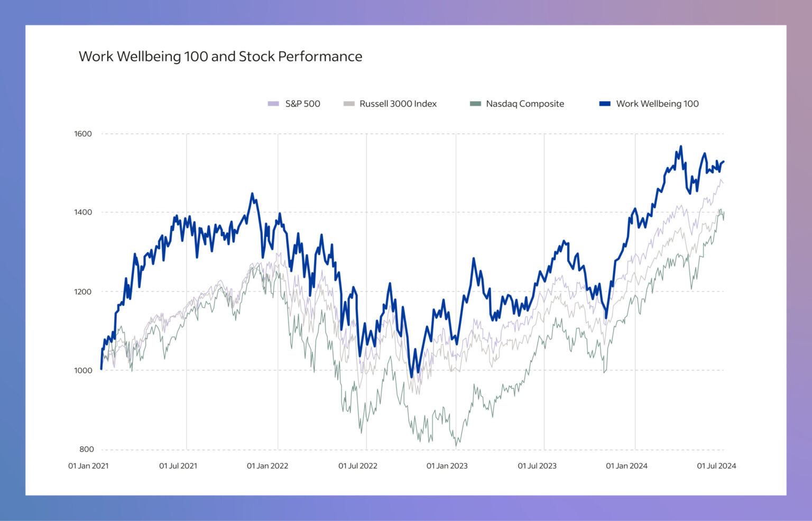Click the 1000 y-axis label
This screenshot has height=521, width=812.
point(83,370)
